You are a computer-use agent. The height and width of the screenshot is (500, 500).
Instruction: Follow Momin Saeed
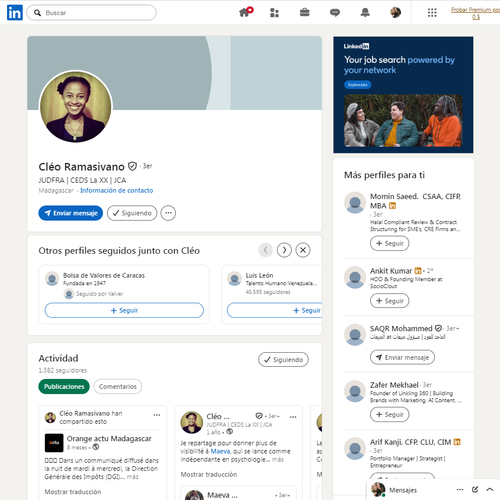coord(390,243)
